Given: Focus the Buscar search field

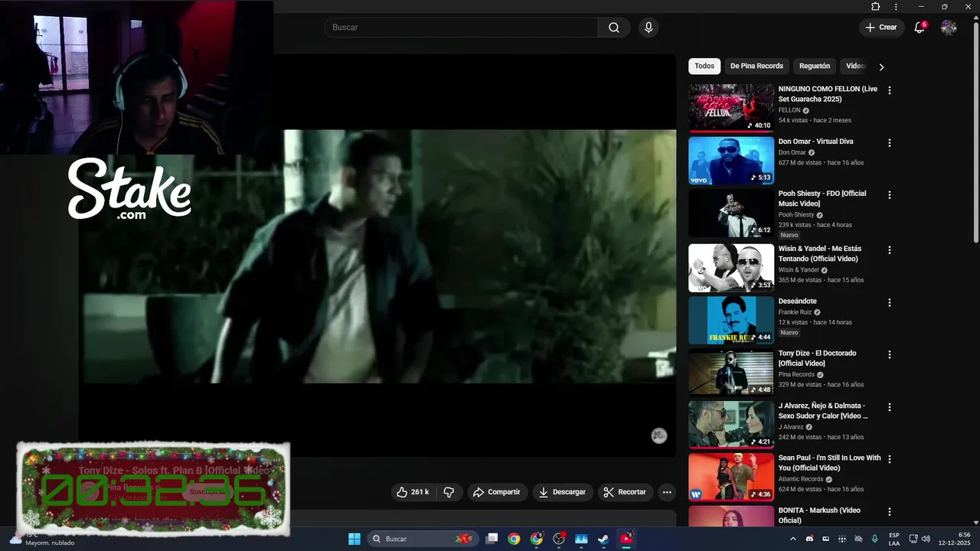Looking at the screenshot, I should tap(462, 28).
